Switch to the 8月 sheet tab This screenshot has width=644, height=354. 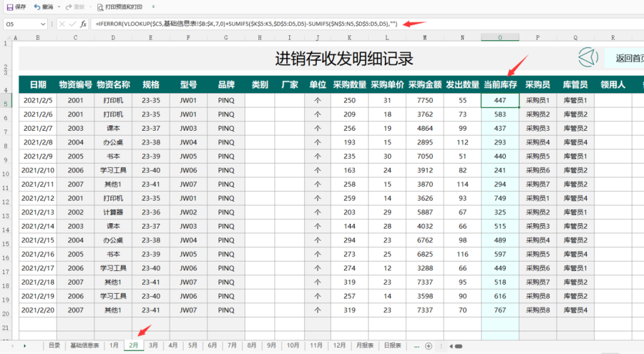coord(252,345)
